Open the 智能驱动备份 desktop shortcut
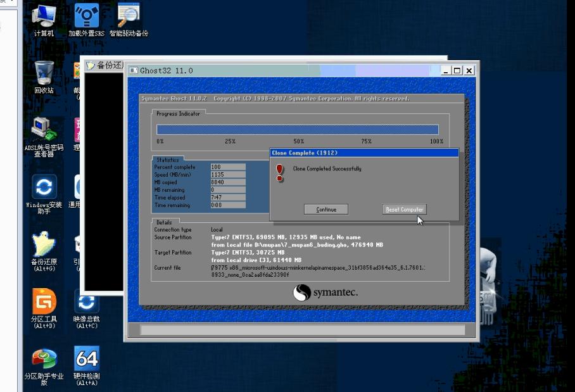 129,17
